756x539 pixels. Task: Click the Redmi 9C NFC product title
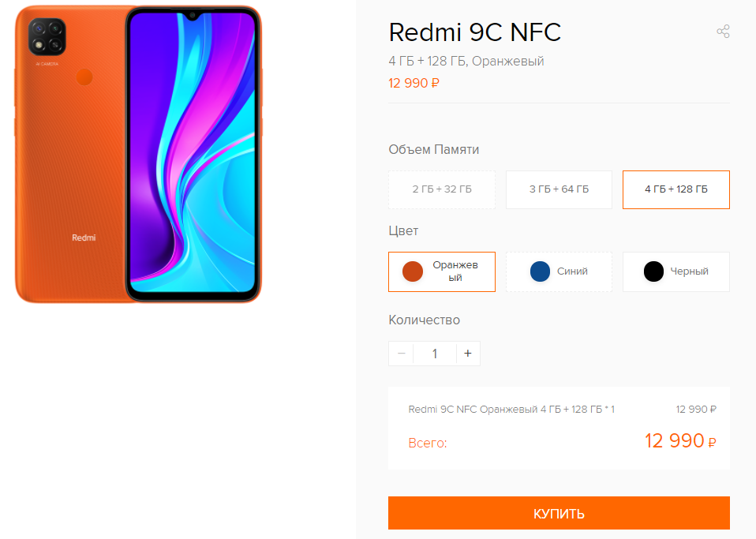click(474, 32)
